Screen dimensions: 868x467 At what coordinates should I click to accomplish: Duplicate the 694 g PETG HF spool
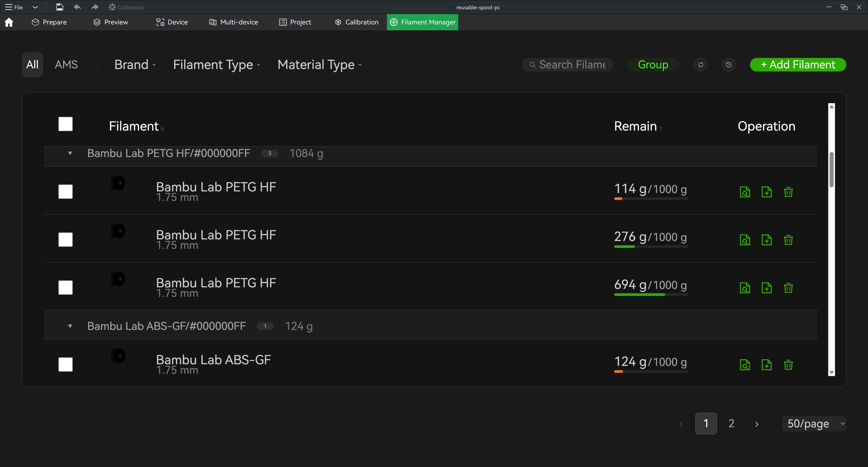click(767, 288)
